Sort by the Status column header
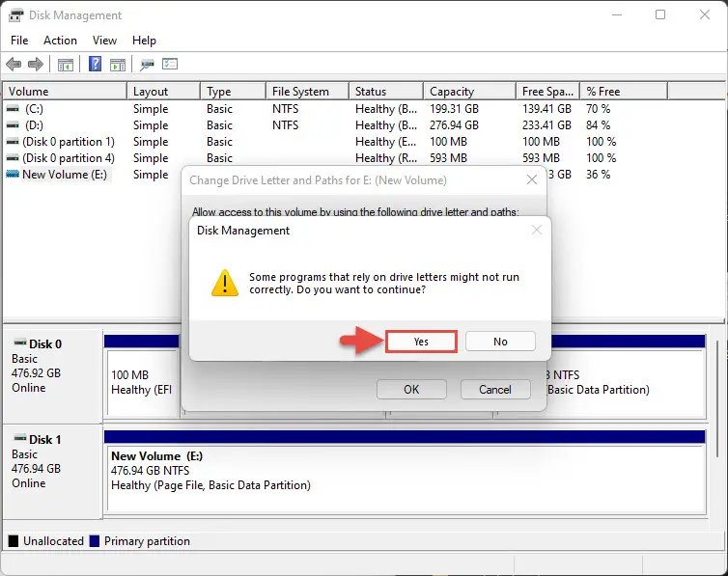Image resolution: width=728 pixels, height=576 pixels. (x=386, y=92)
